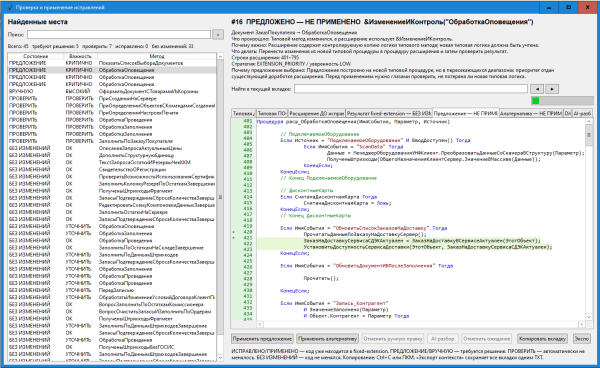This screenshot has height=368, width=600.
Task: Open the first Типовая tab
Action: pyautogui.click(x=243, y=114)
